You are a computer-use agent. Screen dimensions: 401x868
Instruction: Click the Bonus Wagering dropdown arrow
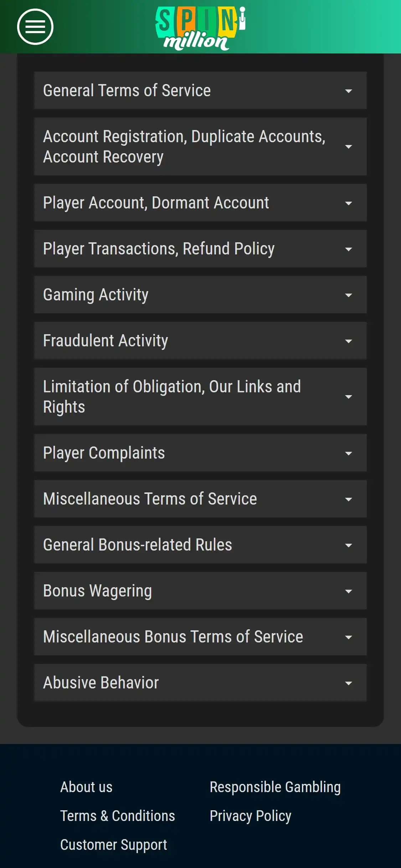[348, 591]
